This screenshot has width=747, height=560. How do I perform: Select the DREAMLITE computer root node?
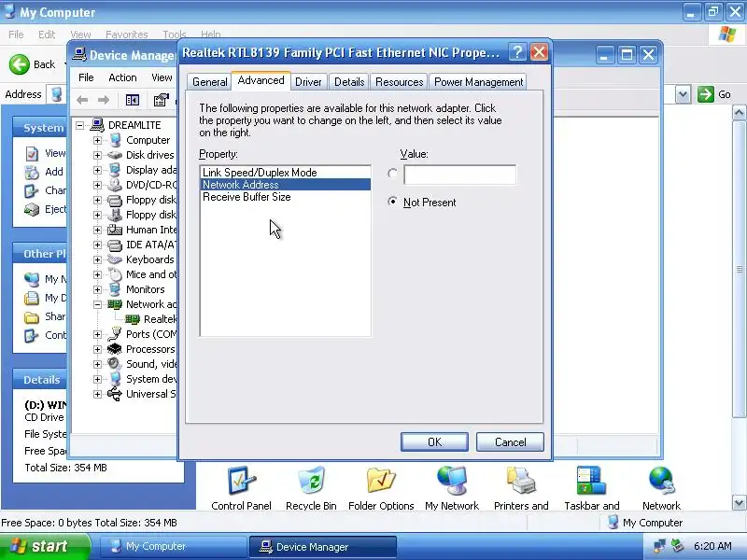134,125
